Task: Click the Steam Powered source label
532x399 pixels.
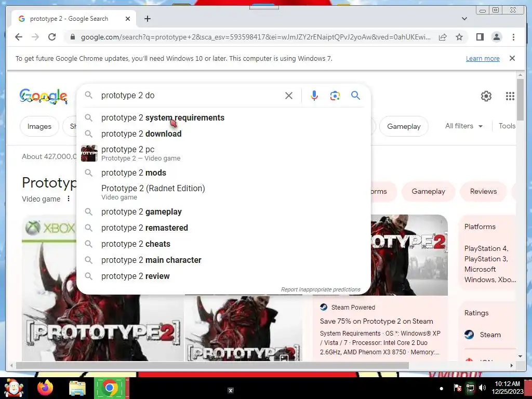Action: point(348,307)
